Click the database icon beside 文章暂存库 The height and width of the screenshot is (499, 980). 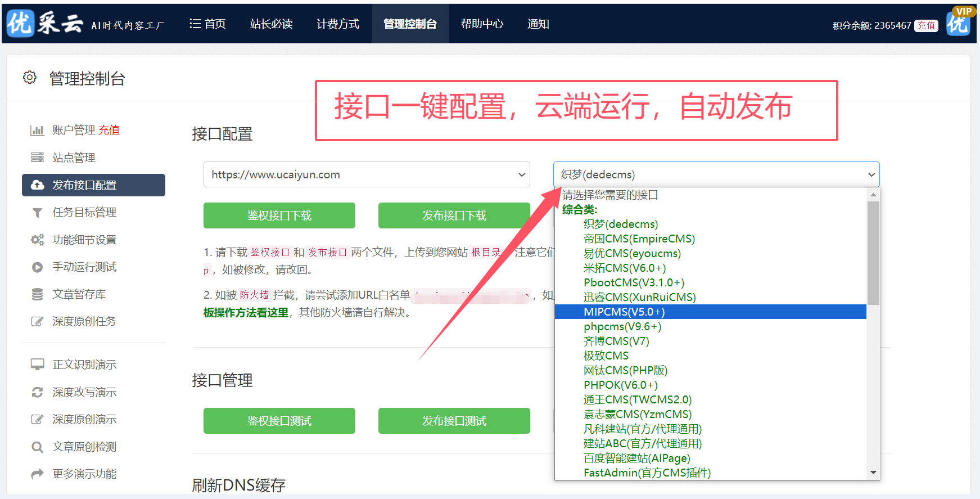pos(37,294)
